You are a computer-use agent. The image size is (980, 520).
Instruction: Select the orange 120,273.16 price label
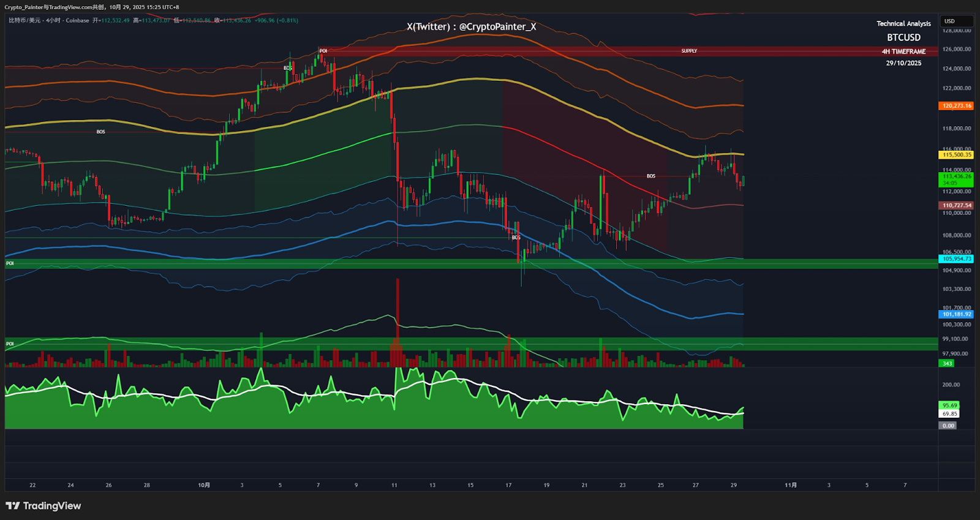click(957, 106)
